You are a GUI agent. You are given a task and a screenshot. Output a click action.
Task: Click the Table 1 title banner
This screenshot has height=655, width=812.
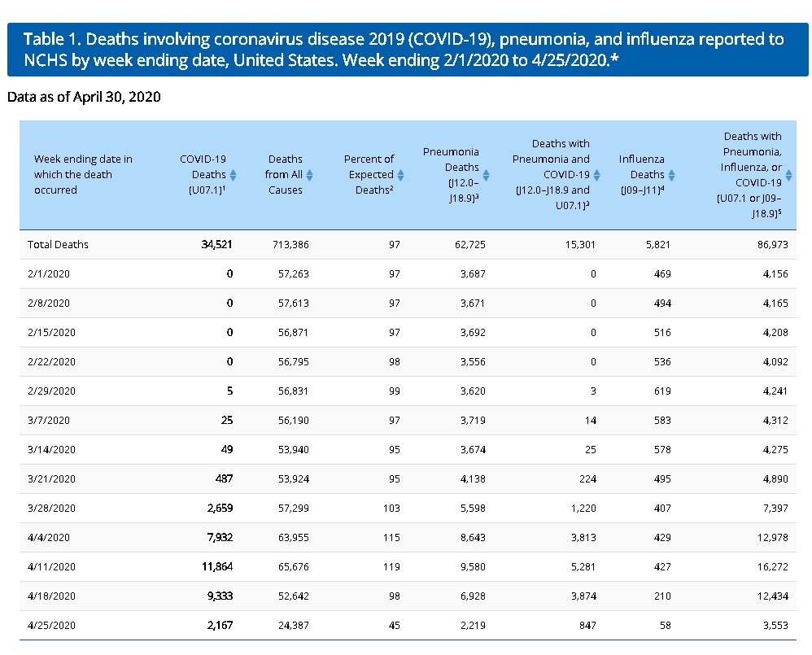point(408,50)
